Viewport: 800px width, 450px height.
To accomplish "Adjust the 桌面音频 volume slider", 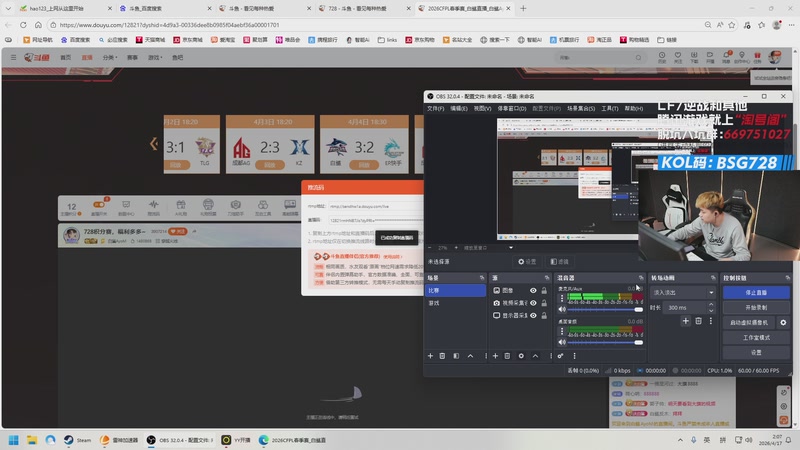I will point(605,342).
